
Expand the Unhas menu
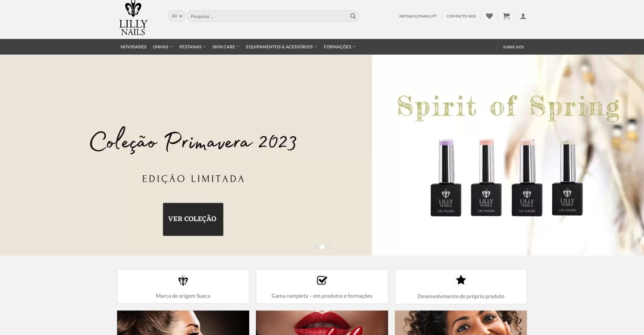(x=162, y=47)
